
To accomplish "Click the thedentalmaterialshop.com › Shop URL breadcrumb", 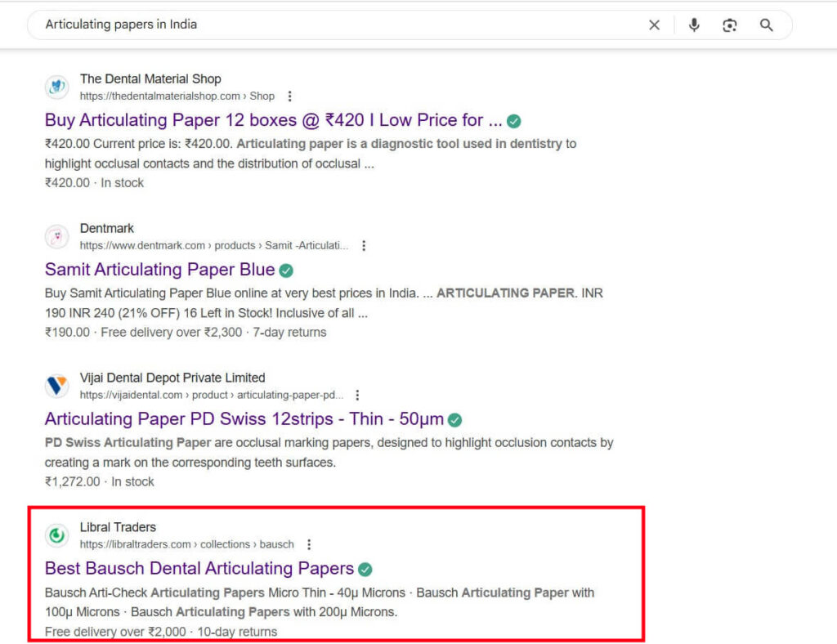I will 177,96.
